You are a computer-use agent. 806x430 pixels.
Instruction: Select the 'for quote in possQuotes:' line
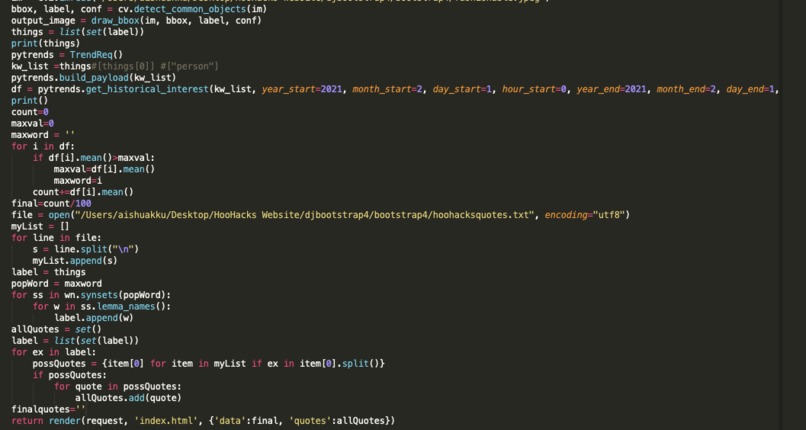[x=118, y=386]
